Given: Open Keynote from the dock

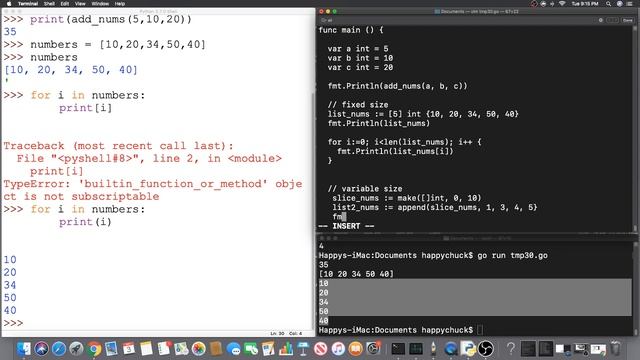Looking at the screenshot, I should [x=303, y=349].
